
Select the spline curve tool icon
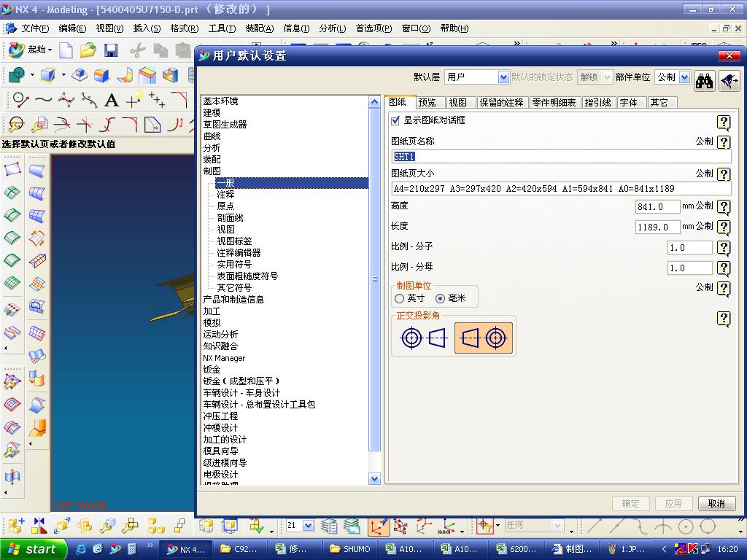pos(43,100)
